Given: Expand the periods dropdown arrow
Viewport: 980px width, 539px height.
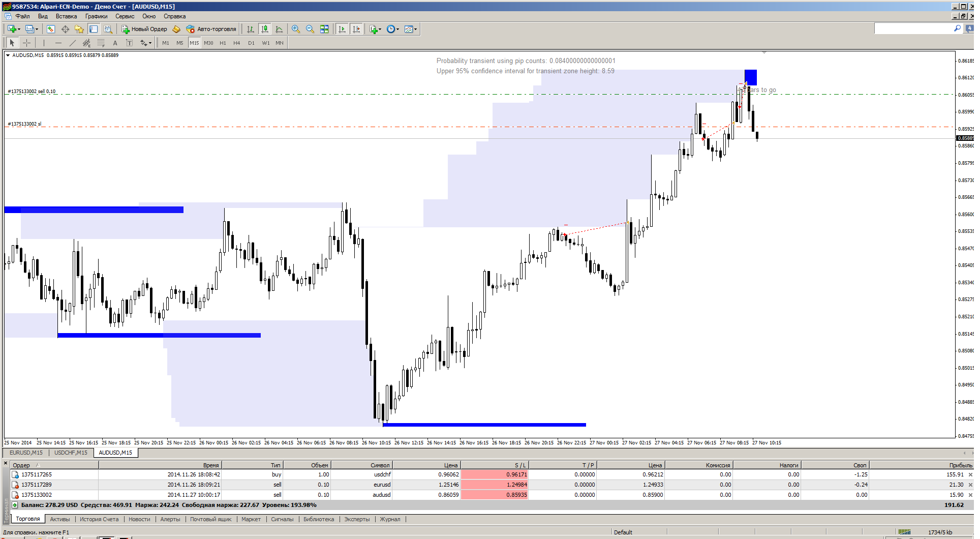Looking at the screenshot, I should 397,29.
